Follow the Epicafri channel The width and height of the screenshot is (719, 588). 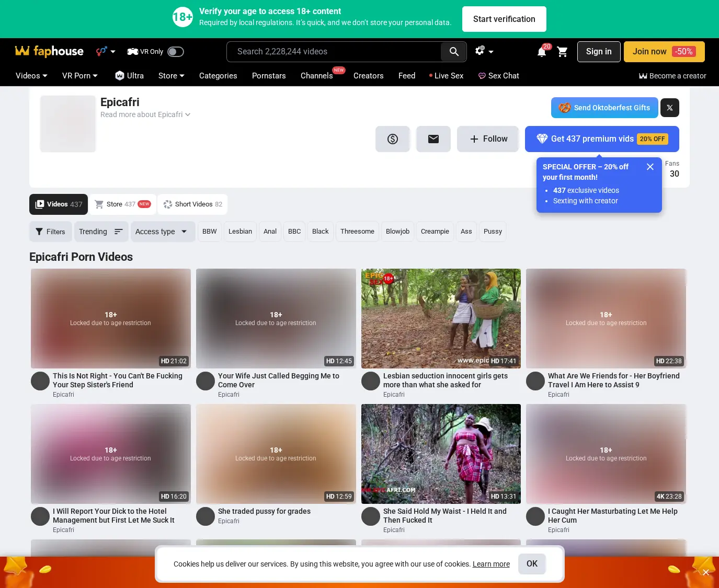tap(488, 139)
